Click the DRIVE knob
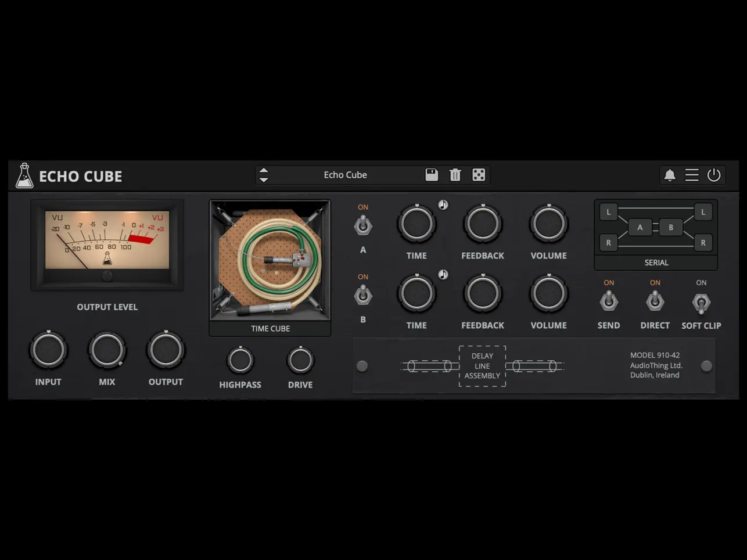The height and width of the screenshot is (560, 747). point(300,361)
